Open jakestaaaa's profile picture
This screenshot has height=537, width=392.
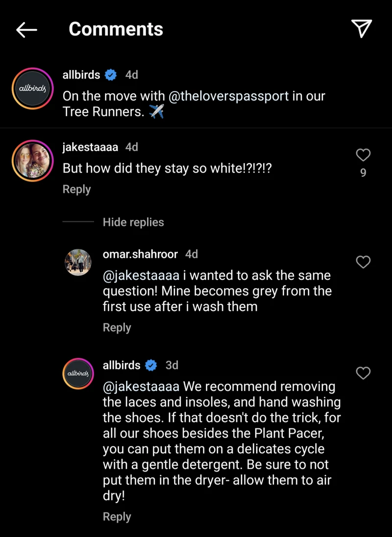[32, 161]
